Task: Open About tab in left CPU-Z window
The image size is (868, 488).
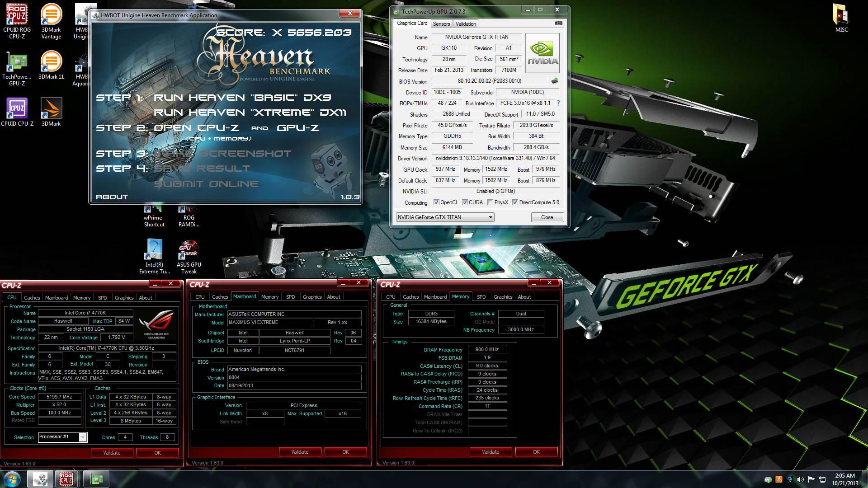Action: 146,298
